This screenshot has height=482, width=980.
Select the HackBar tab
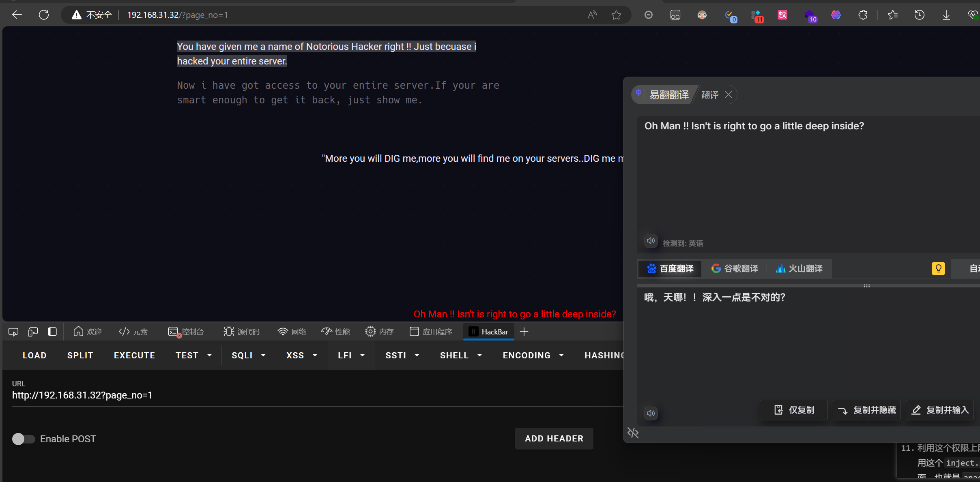click(488, 332)
